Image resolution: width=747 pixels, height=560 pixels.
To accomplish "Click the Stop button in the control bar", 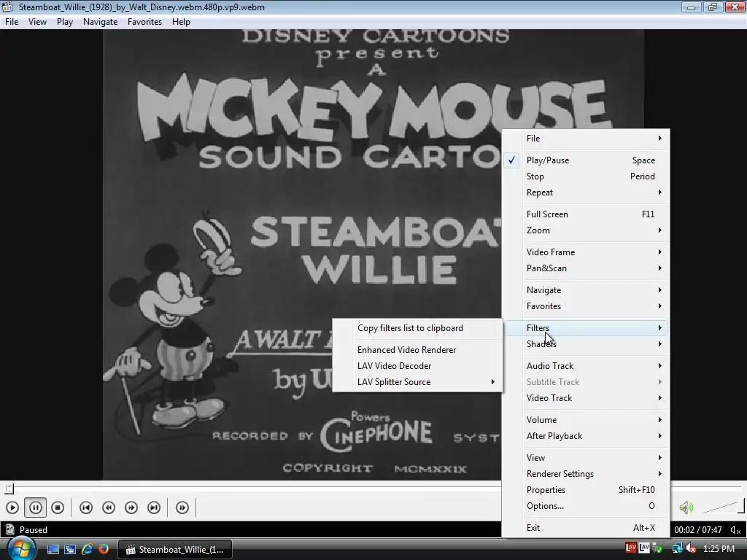I will click(x=58, y=507).
